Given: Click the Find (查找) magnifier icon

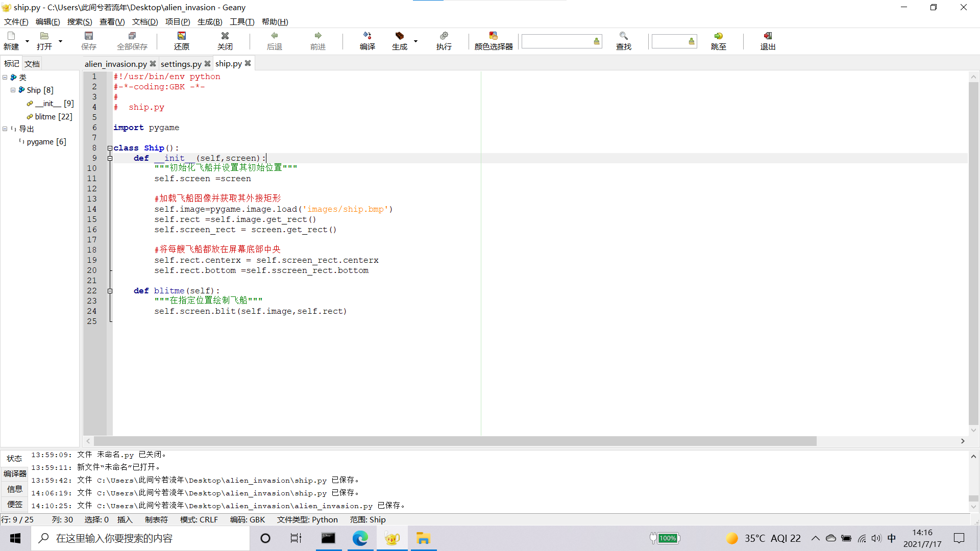Looking at the screenshot, I should 623,36.
